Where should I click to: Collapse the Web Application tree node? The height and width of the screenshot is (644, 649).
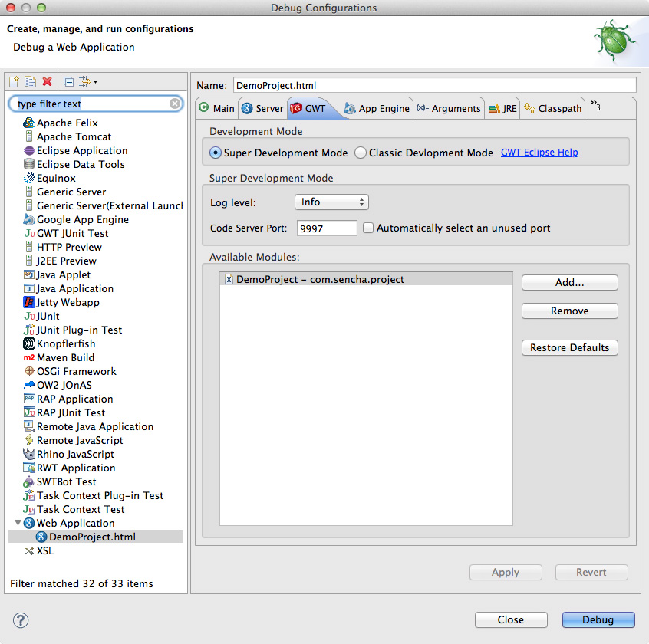point(18,523)
